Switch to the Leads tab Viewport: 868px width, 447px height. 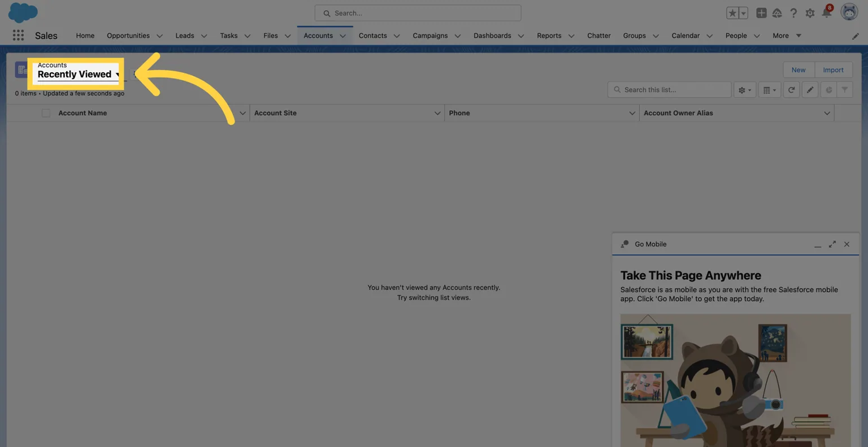pos(185,36)
